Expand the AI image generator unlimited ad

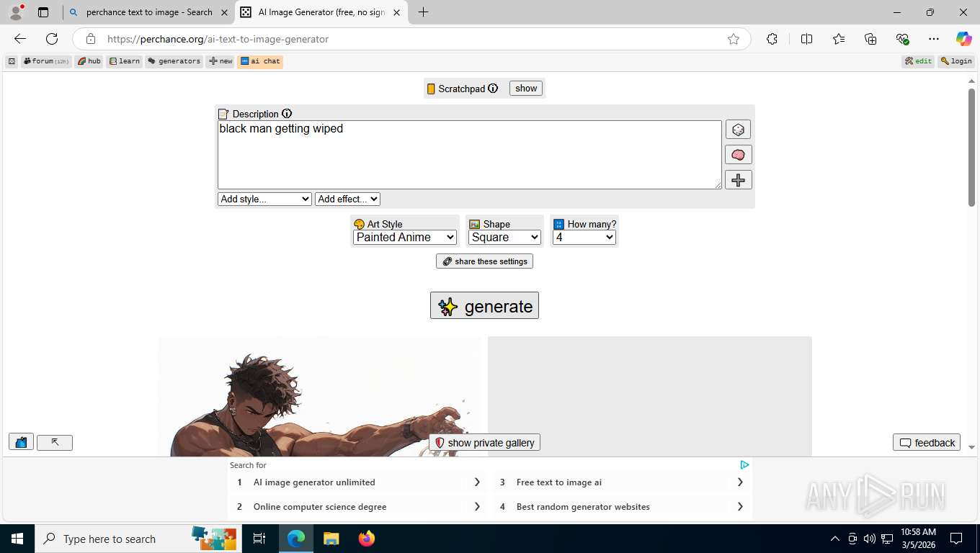[x=477, y=482]
